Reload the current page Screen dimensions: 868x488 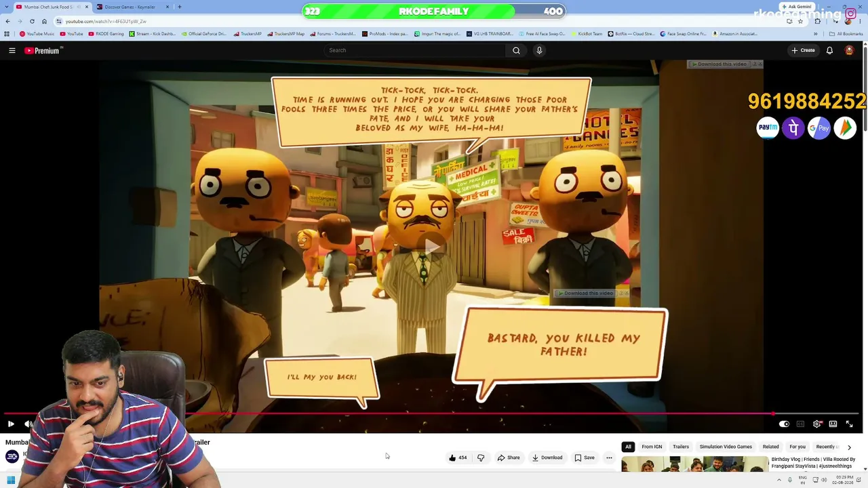[x=32, y=21]
